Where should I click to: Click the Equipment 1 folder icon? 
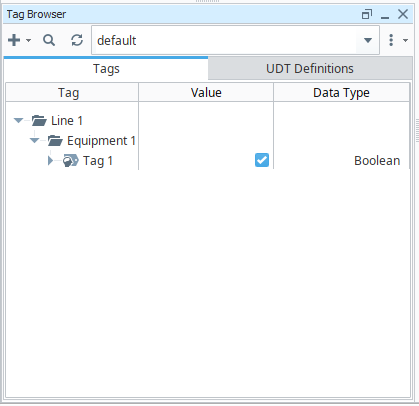[55, 141]
